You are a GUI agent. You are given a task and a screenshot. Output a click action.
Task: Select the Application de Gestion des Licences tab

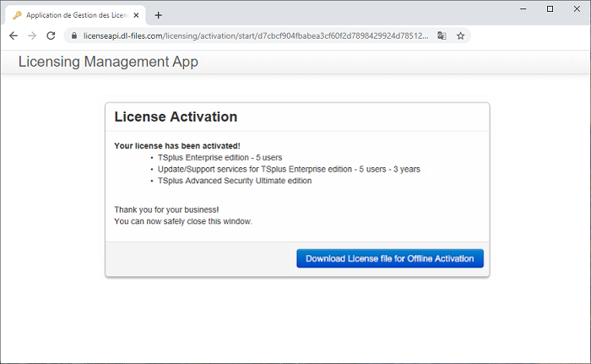[x=76, y=15]
